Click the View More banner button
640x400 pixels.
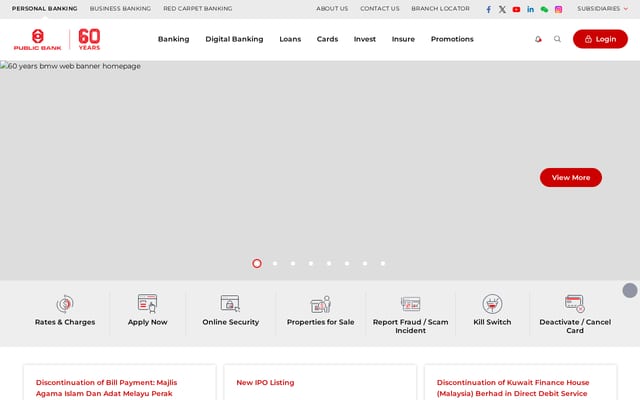(x=571, y=178)
